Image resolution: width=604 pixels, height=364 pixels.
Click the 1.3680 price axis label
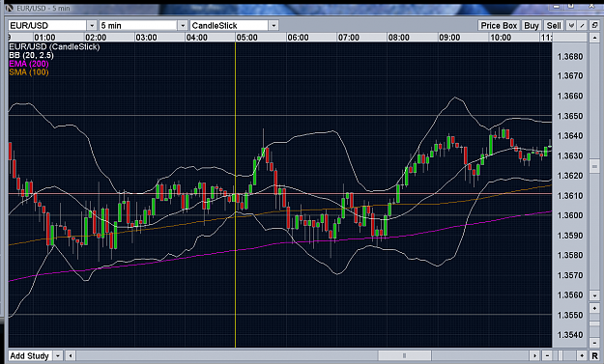570,57
